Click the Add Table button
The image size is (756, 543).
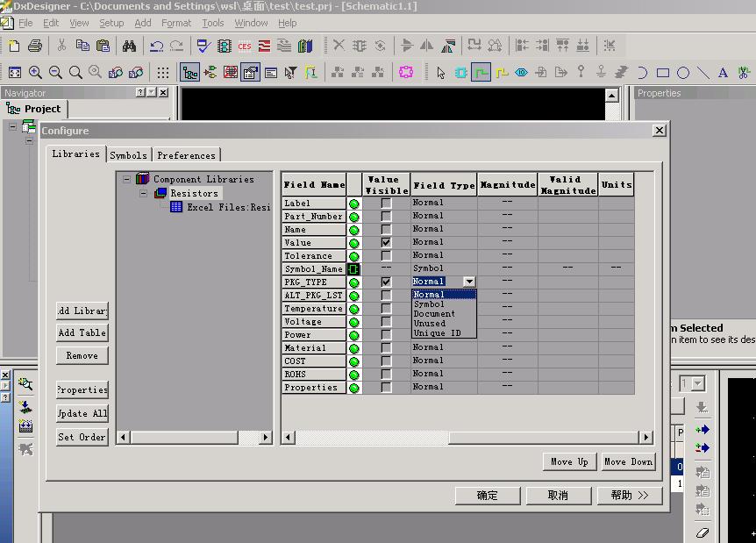pyautogui.click(x=82, y=332)
